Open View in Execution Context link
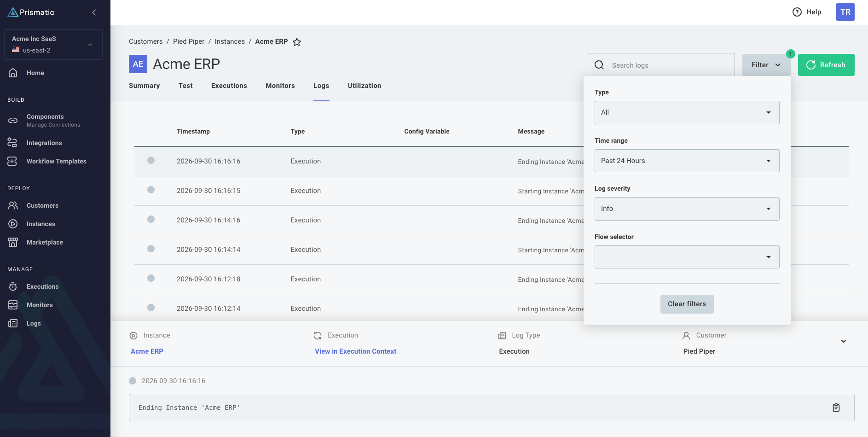 (355, 351)
